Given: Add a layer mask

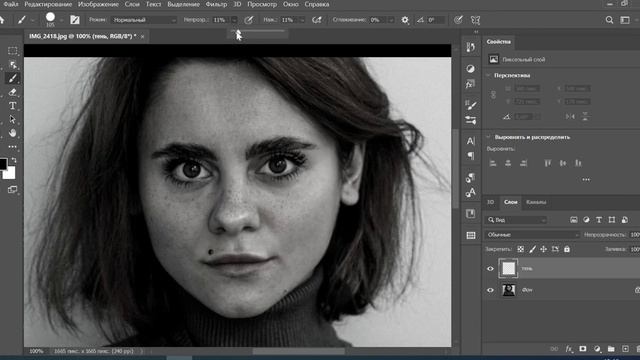Looking at the screenshot, I should [x=583, y=349].
